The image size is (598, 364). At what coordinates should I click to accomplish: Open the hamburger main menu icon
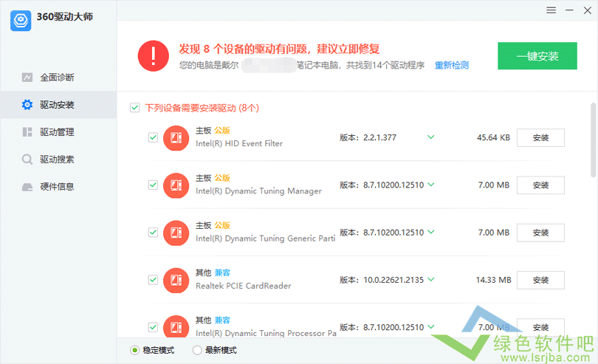click(551, 10)
